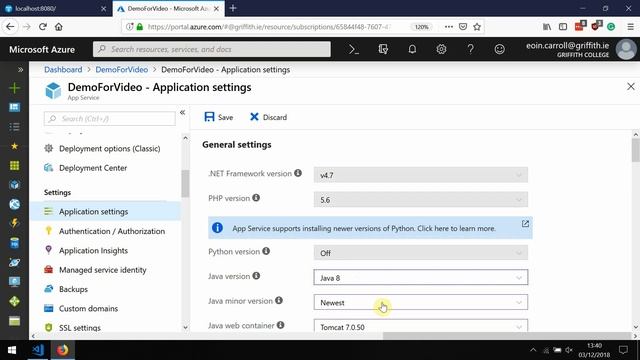Screen dimensions: 640x360
Task: Switch to localhost:8080 browser tab
Action: pyautogui.click(x=56, y=8)
